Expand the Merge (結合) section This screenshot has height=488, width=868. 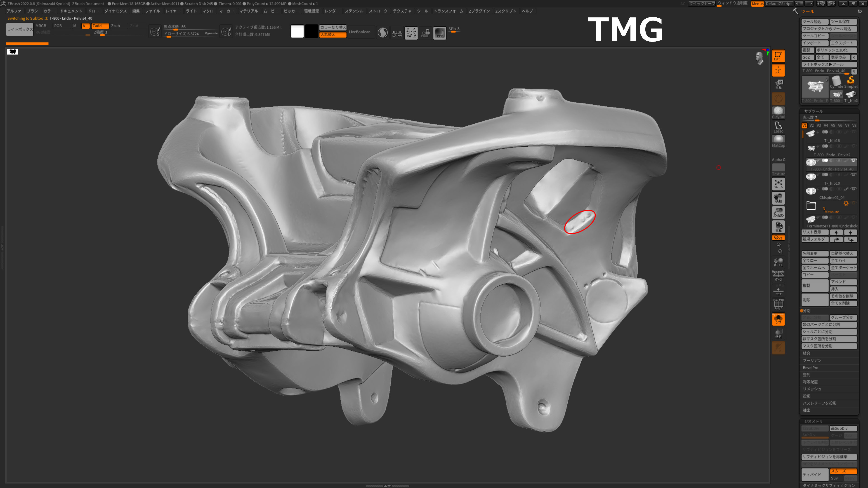[806, 353]
